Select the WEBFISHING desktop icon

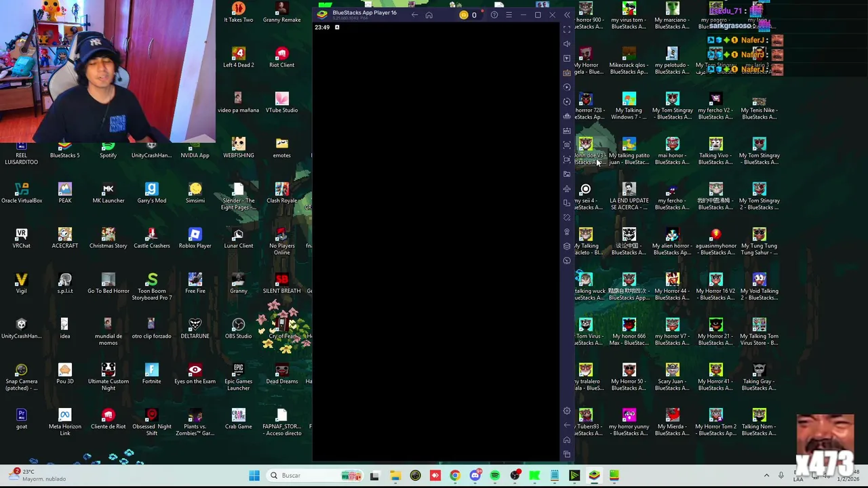point(239,148)
